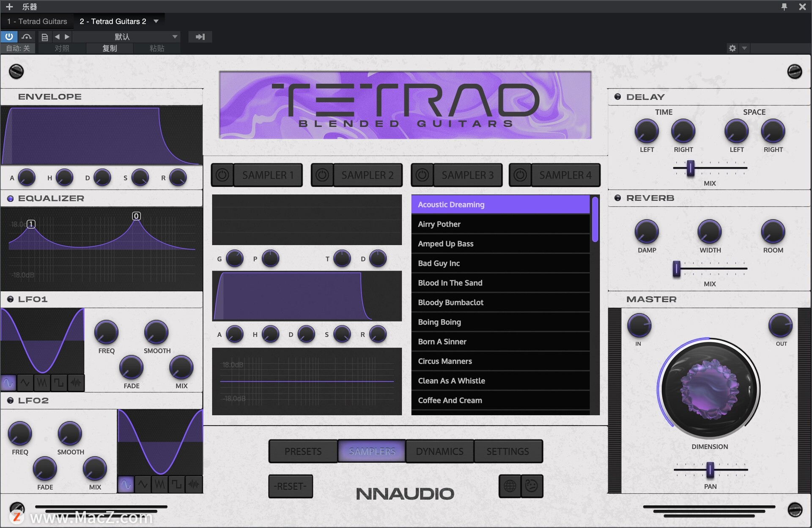Open the SETTINGS tab
812x528 pixels.
508,451
